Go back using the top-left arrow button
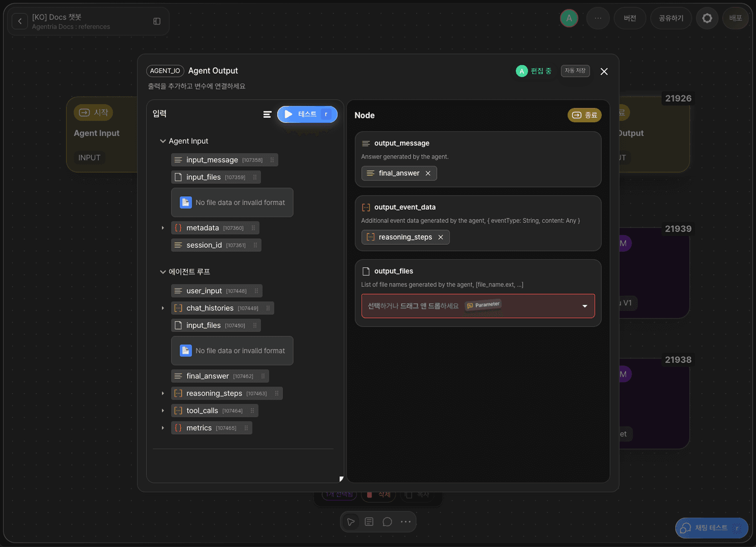The height and width of the screenshot is (547, 756). click(x=20, y=21)
